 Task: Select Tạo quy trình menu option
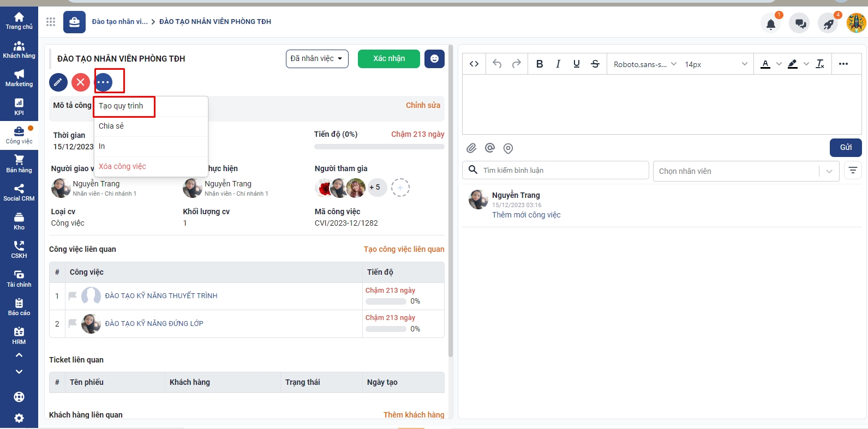[x=121, y=106]
